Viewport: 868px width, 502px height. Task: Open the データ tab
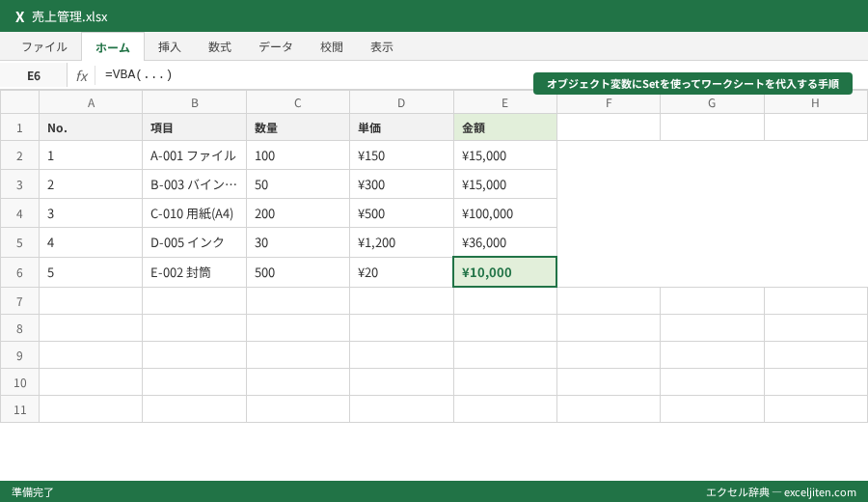point(276,46)
